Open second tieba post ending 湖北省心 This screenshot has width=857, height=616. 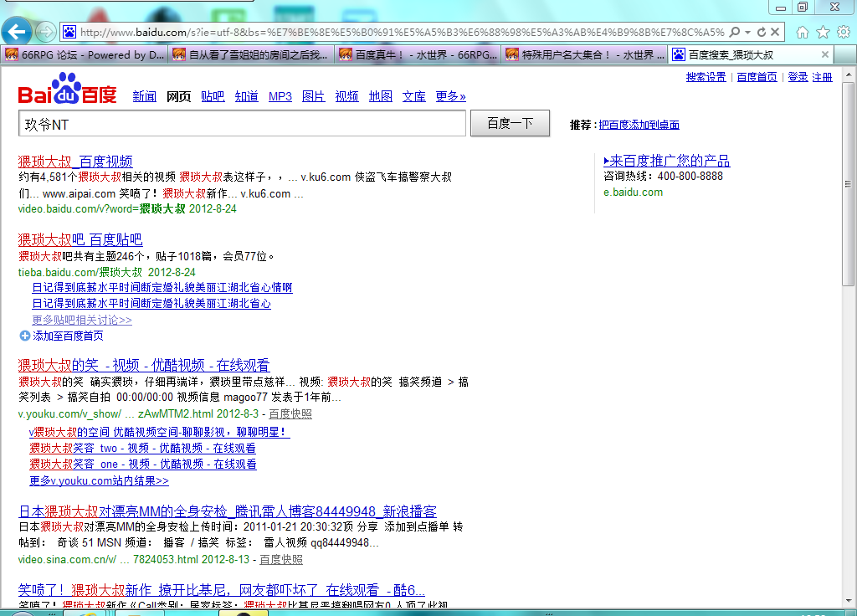click(x=151, y=303)
